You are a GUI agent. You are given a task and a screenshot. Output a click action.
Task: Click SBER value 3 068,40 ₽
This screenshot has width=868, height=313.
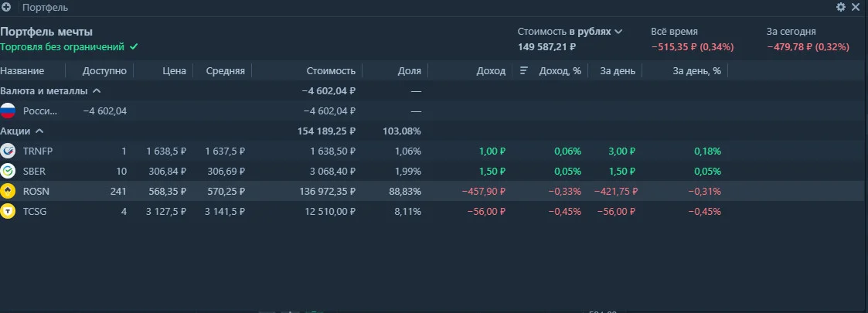tap(332, 171)
